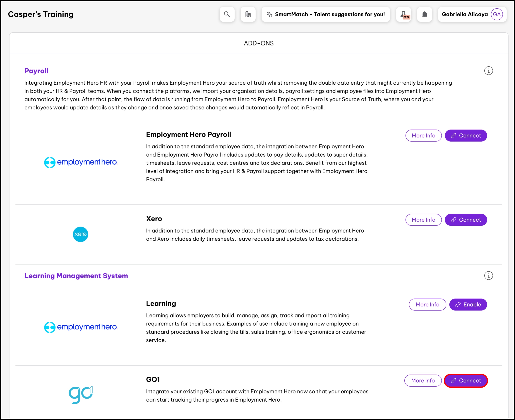Connect the Xero integration
Screen dimensions: 515x420
coord(466,220)
